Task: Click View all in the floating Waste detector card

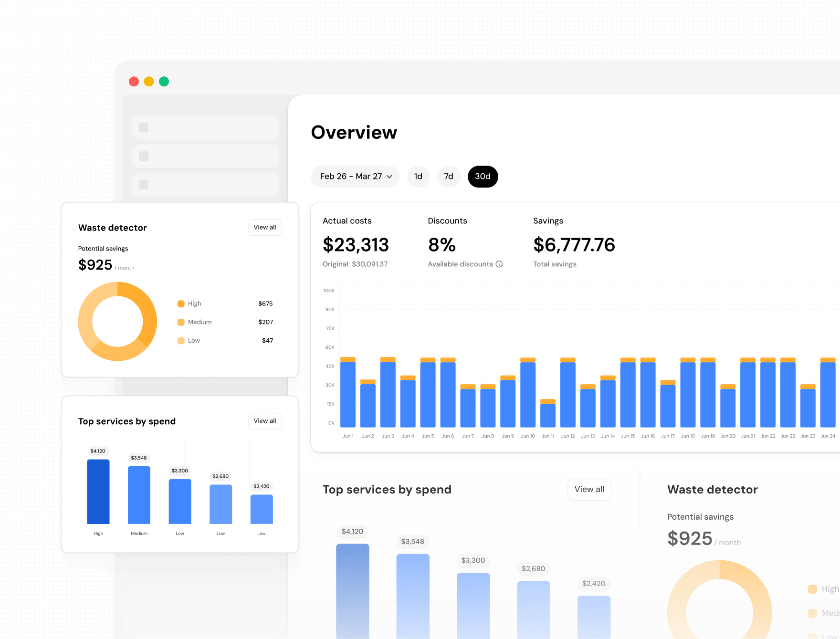Action: pos(265,227)
